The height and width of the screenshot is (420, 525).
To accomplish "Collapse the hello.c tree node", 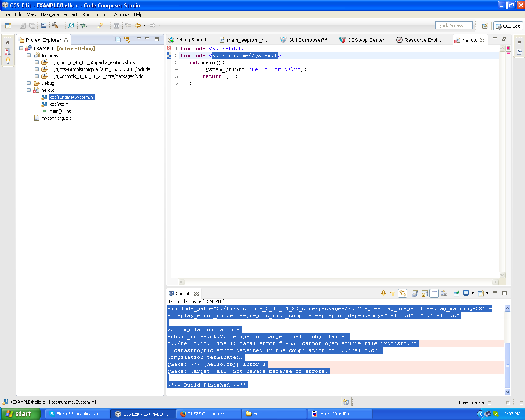I will [x=29, y=90].
